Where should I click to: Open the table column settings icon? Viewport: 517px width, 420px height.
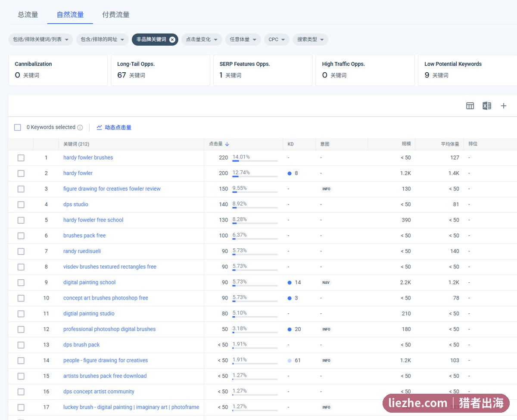coord(470,106)
